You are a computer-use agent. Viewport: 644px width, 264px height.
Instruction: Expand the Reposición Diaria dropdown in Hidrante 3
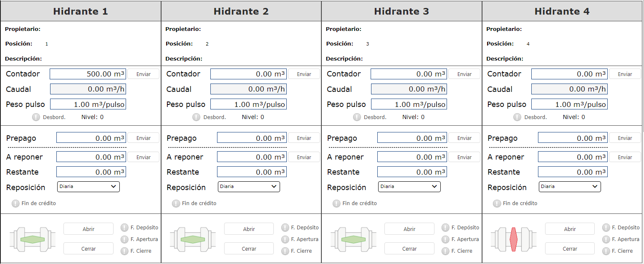click(409, 187)
